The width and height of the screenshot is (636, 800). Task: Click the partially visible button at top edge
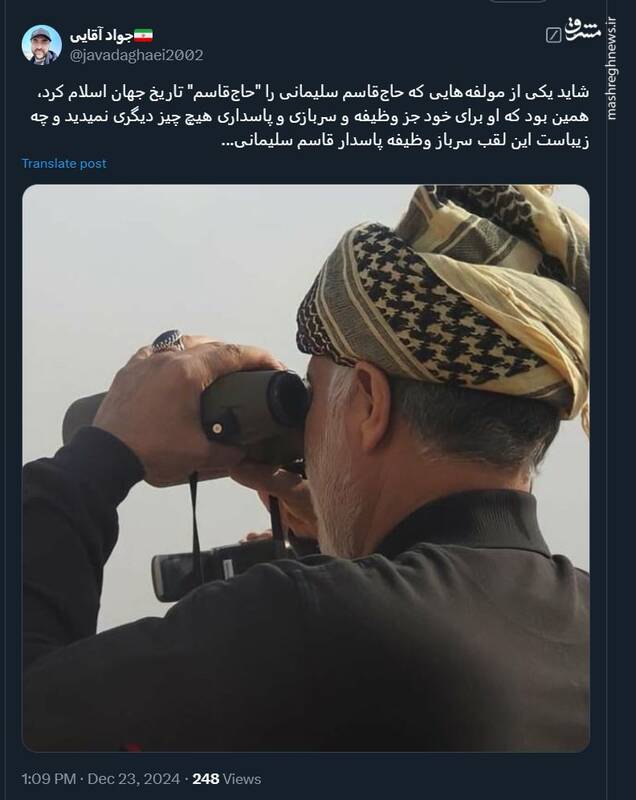[x=518, y=2]
